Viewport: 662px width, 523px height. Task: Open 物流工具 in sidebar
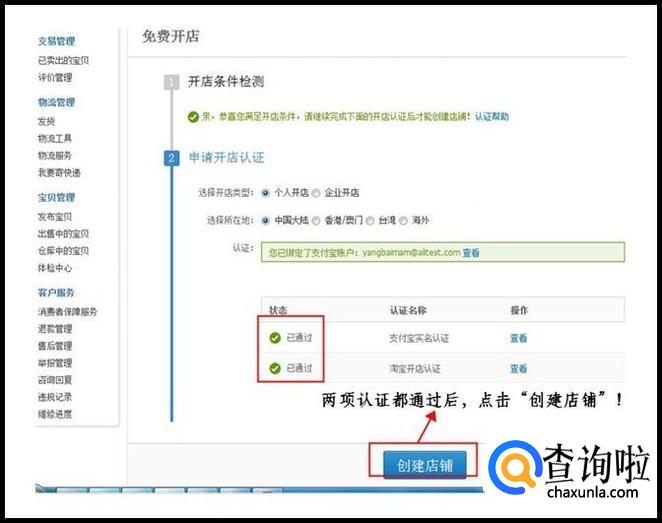click(x=55, y=138)
